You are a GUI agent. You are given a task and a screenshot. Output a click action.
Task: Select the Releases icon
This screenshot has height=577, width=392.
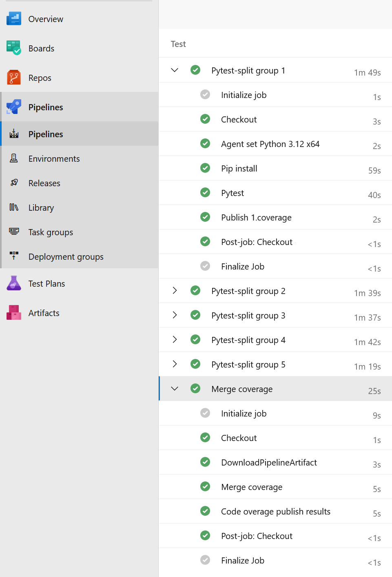click(13, 183)
